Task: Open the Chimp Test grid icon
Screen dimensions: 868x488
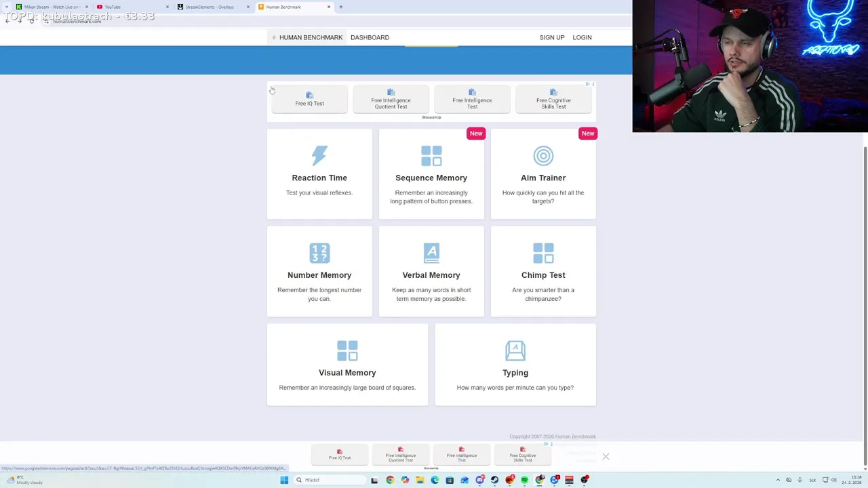Action: tap(543, 253)
